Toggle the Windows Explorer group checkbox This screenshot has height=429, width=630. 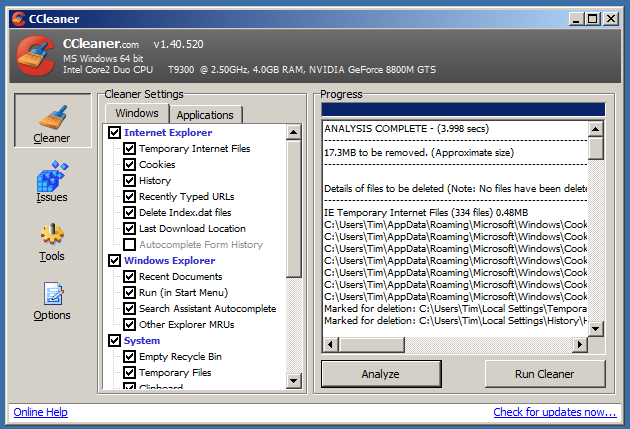[115, 260]
